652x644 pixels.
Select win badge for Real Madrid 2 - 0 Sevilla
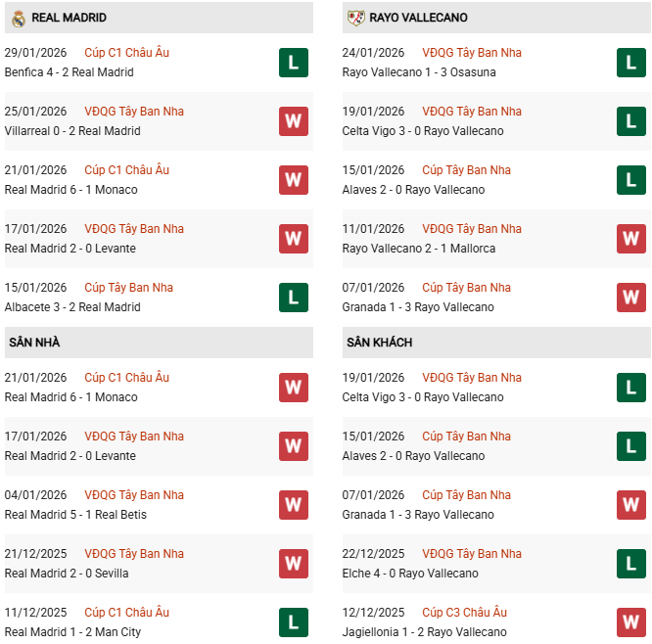[293, 564]
